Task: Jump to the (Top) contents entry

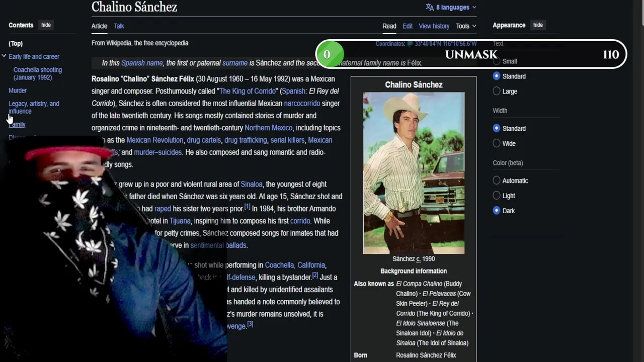Action: point(16,44)
